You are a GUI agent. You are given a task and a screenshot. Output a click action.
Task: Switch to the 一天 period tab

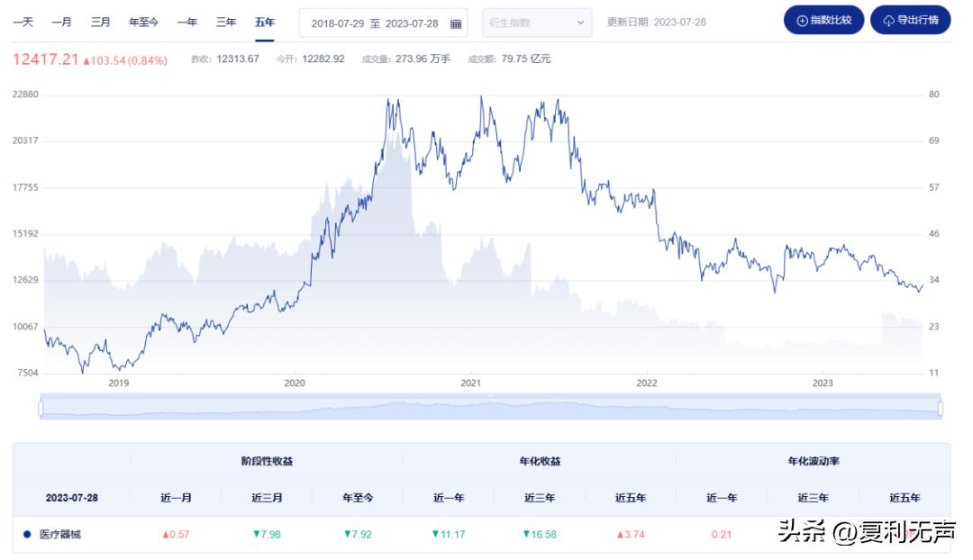23,22
